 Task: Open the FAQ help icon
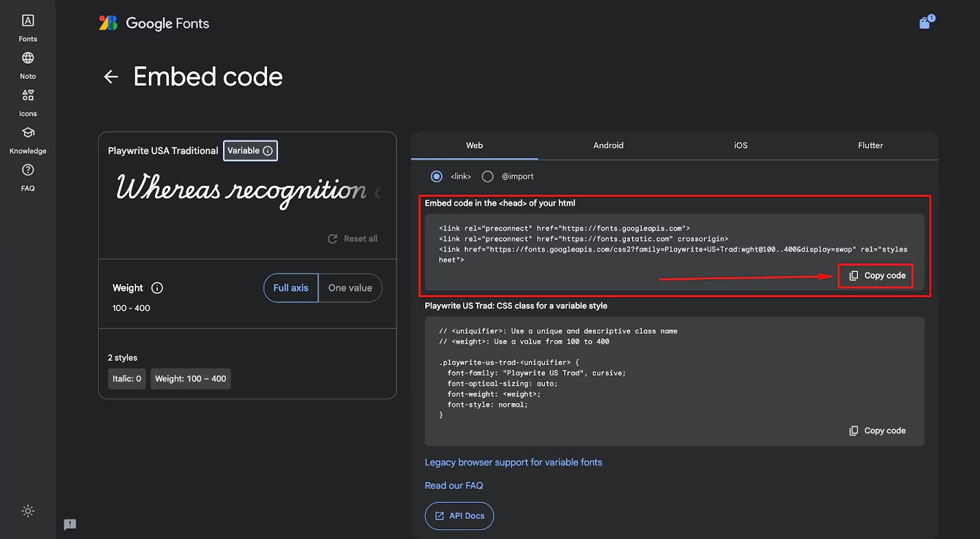[x=28, y=170]
